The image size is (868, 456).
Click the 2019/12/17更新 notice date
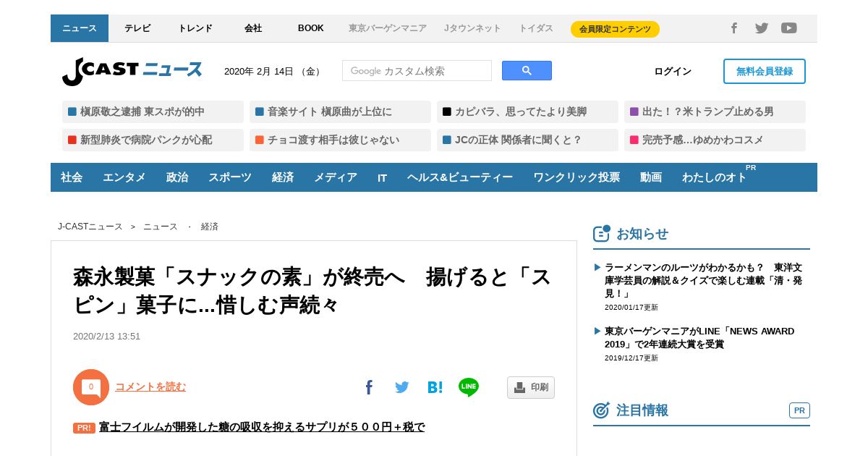coord(631,358)
